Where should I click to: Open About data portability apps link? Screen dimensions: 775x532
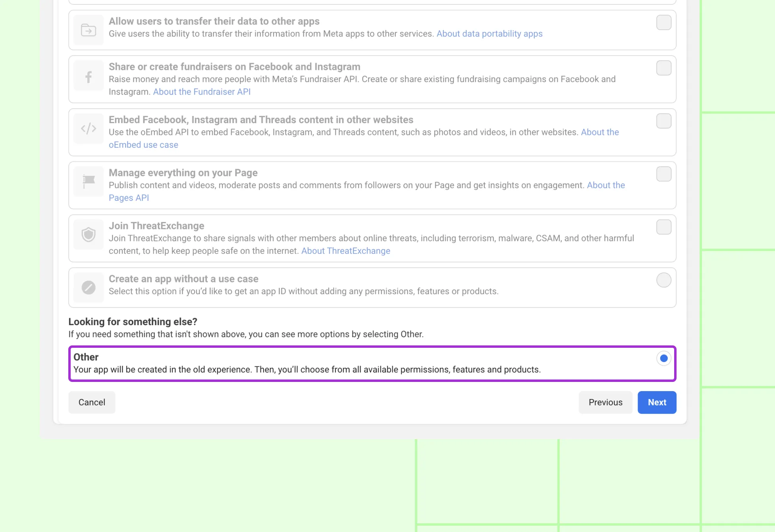click(x=489, y=34)
